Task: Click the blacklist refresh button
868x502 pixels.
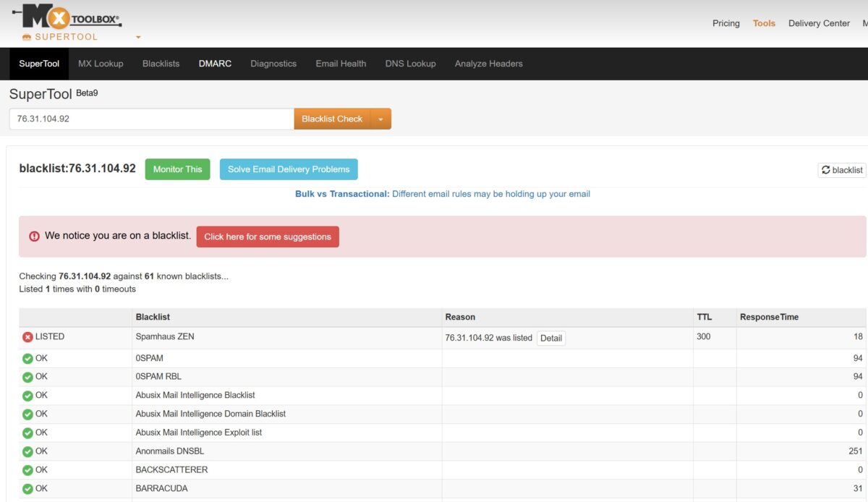Action: (x=842, y=170)
